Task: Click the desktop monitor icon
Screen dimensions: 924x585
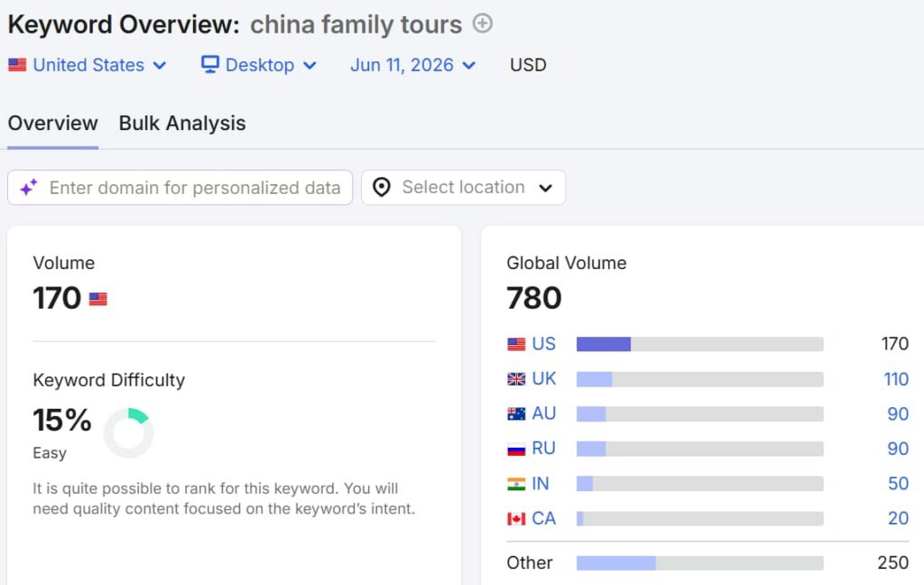Action: tap(209, 64)
